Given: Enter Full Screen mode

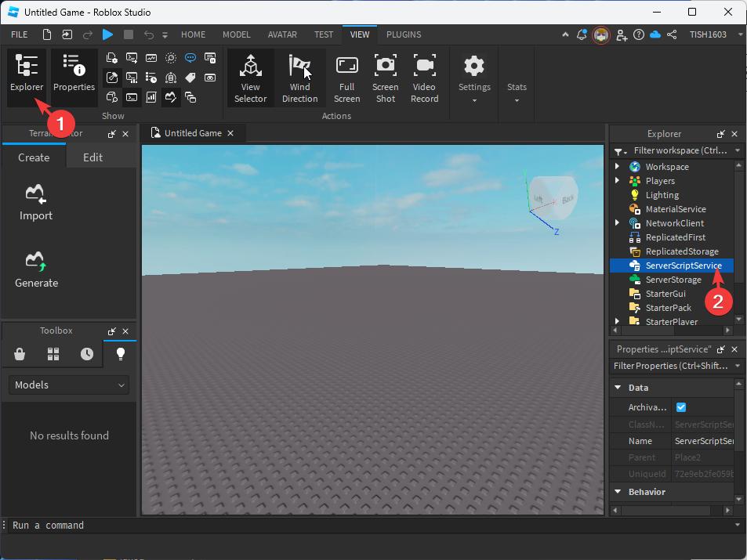Looking at the screenshot, I should pos(346,78).
